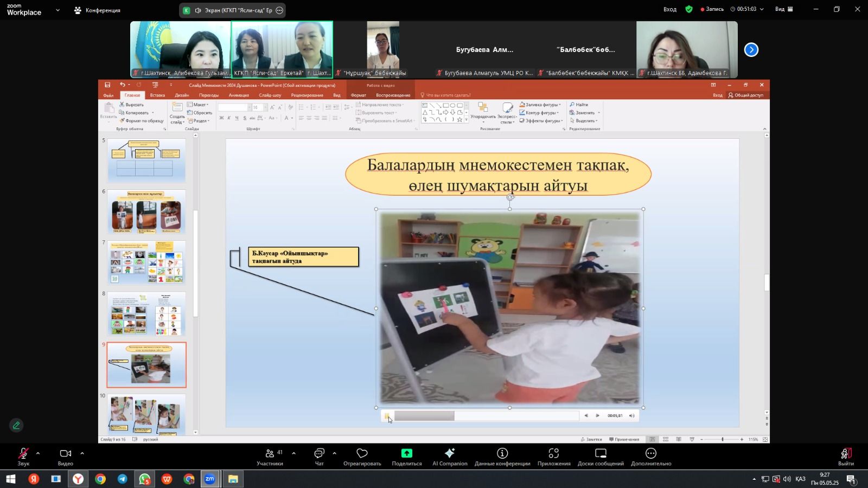The width and height of the screenshot is (868, 488).
Task: Turn the video camera on
Action: tap(66, 453)
